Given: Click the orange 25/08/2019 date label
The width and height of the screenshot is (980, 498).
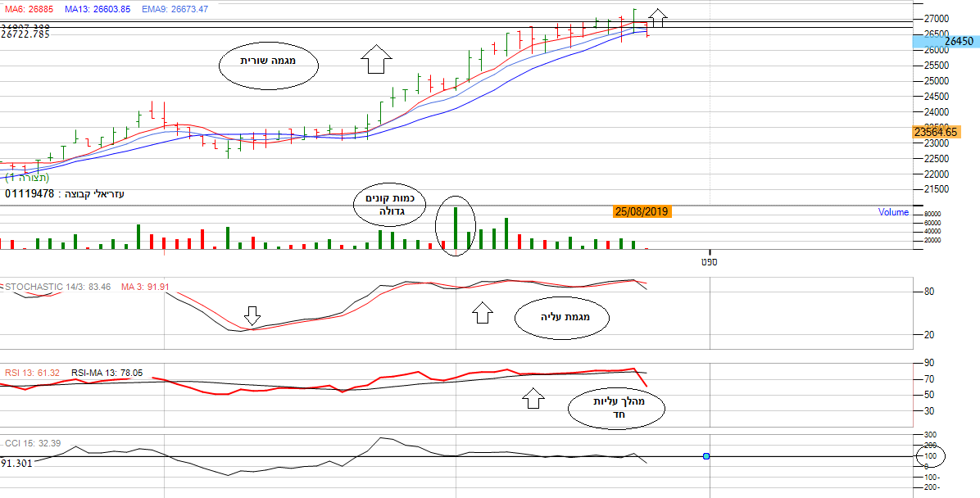Looking at the screenshot, I should coord(642,211).
